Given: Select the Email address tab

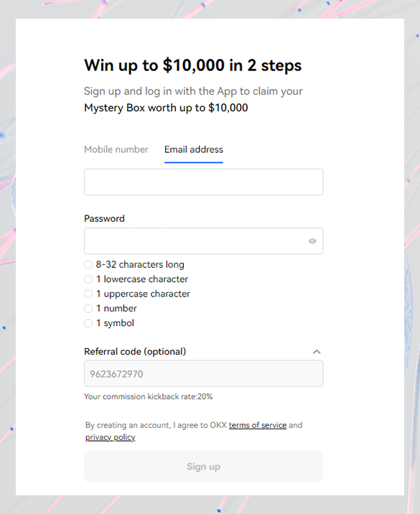Looking at the screenshot, I should [x=193, y=149].
